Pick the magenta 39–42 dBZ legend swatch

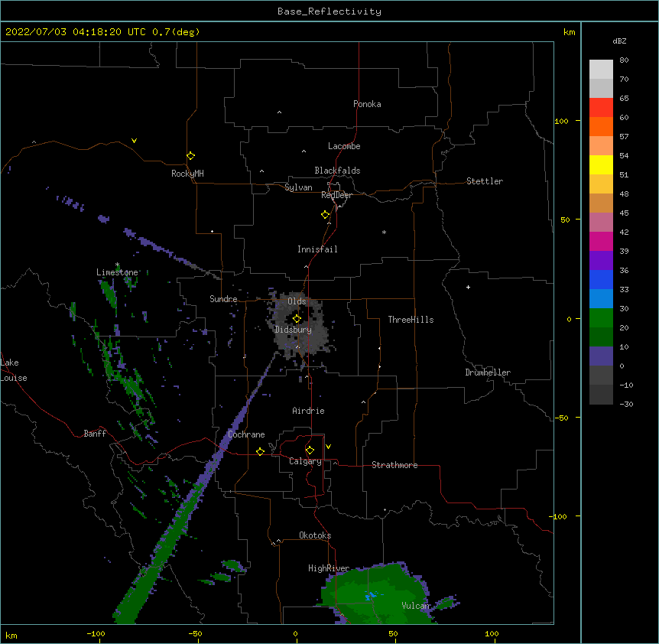point(601,242)
